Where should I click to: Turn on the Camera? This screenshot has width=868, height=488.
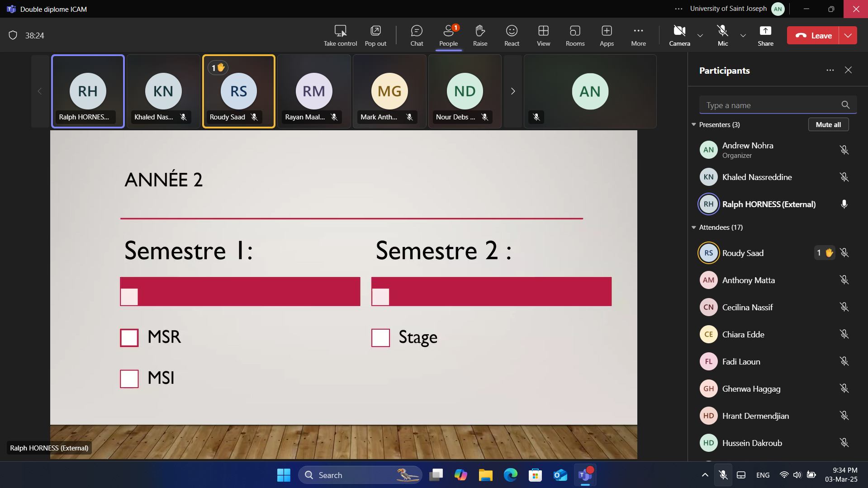(679, 35)
